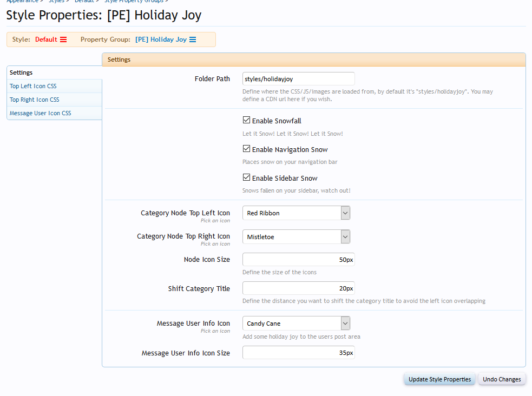Click the Undo Changes button
Screen dimensions: 532x396
click(502, 379)
